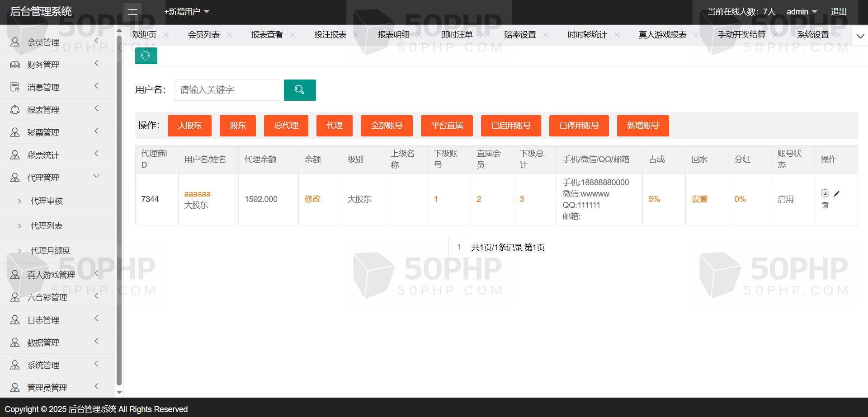The image size is (868, 417).
Task: Click the green refresh icon button
Action: [146, 56]
